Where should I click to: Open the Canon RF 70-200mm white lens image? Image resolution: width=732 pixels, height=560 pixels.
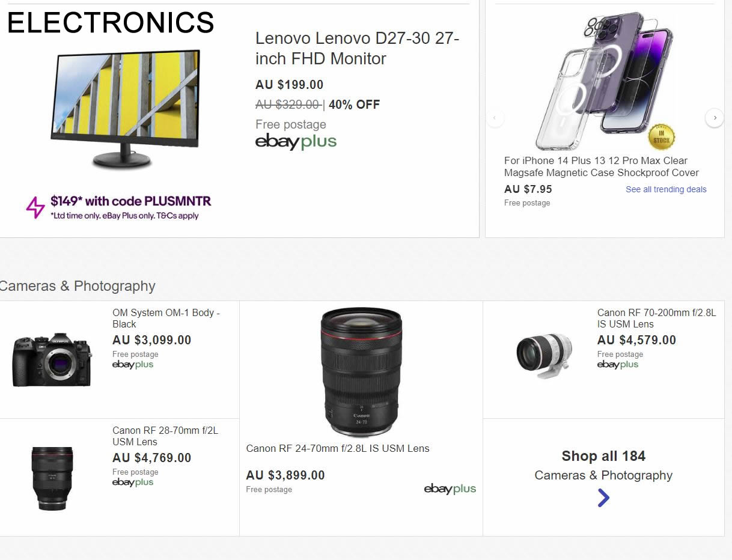544,355
